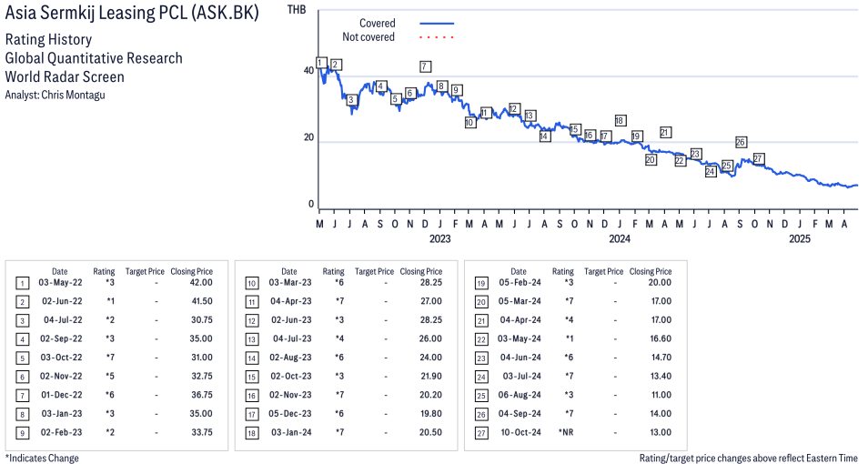Click the Eastern Time footnote at bottom right
The width and height of the screenshot is (868, 464).
749,458
